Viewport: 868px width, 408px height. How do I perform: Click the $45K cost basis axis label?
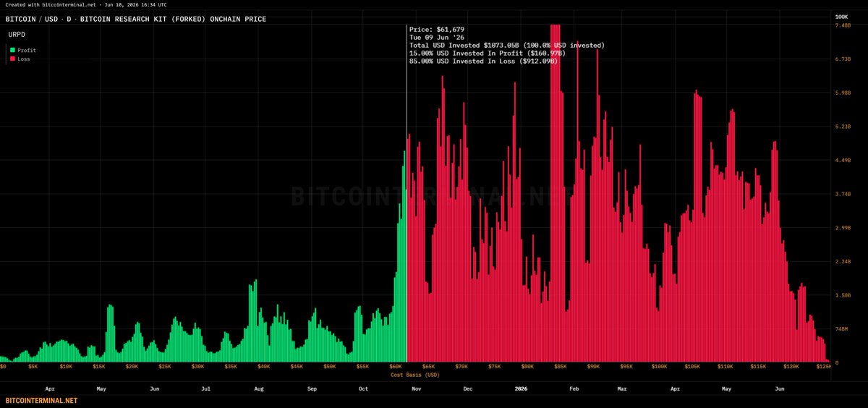click(x=297, y=367)
